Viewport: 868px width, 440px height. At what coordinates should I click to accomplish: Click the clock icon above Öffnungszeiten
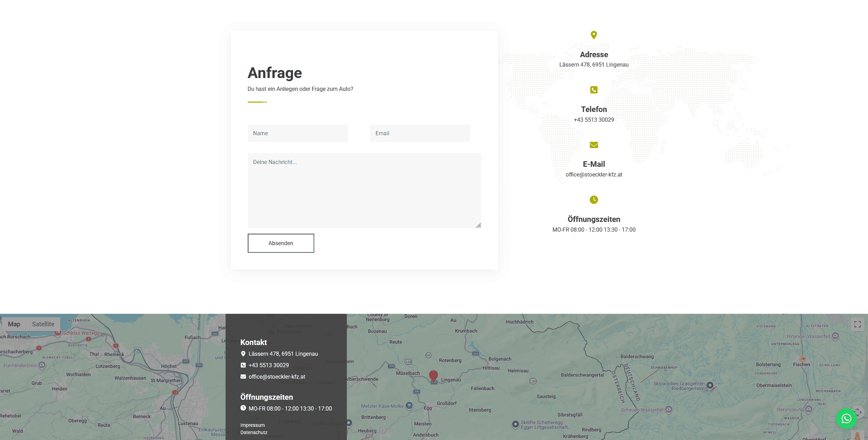[x=594, y=200]
